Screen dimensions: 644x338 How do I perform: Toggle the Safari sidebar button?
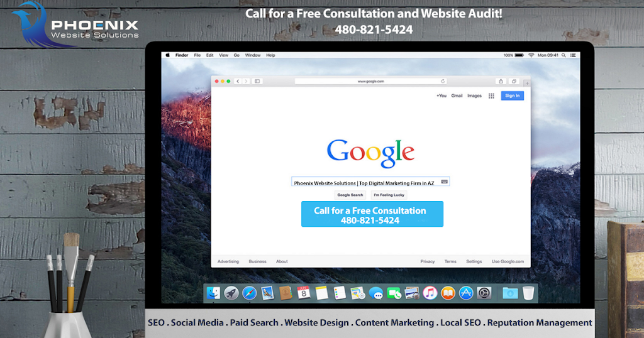(x=257, y=81)
